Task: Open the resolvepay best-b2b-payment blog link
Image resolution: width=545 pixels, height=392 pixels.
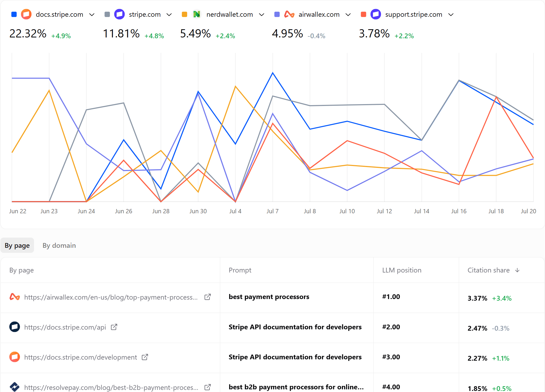Action: [111, 387]
